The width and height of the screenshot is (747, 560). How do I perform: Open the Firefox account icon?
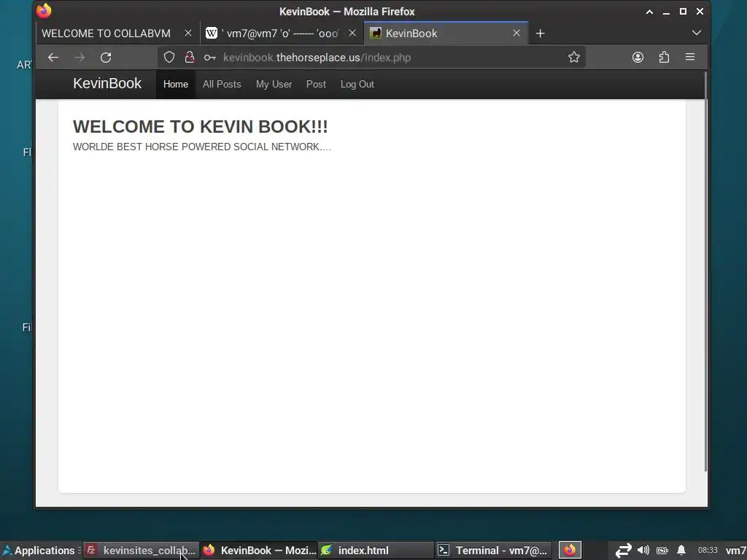pos(638,58)
